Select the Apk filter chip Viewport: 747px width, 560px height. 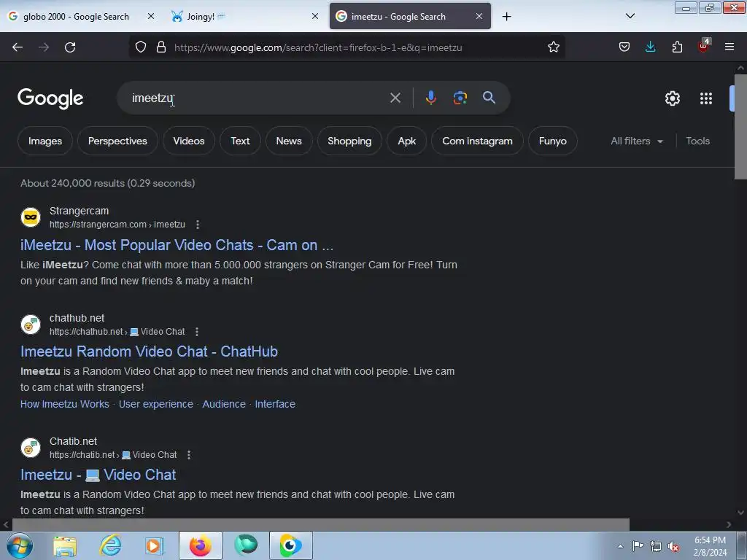pos(407,141)
